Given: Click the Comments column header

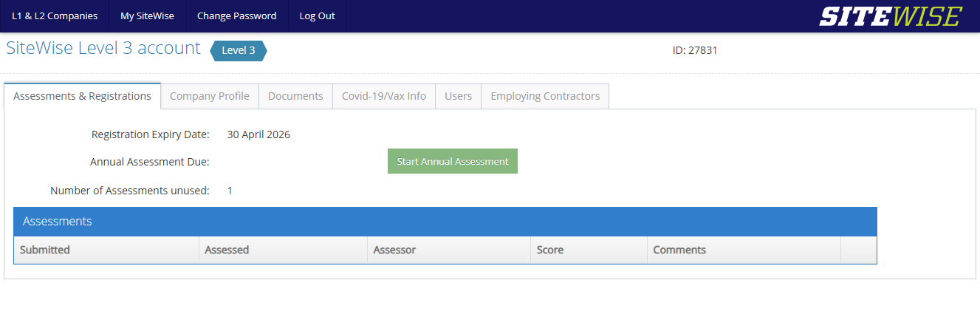Looking at the screenshot, I should tap(679, 250).
